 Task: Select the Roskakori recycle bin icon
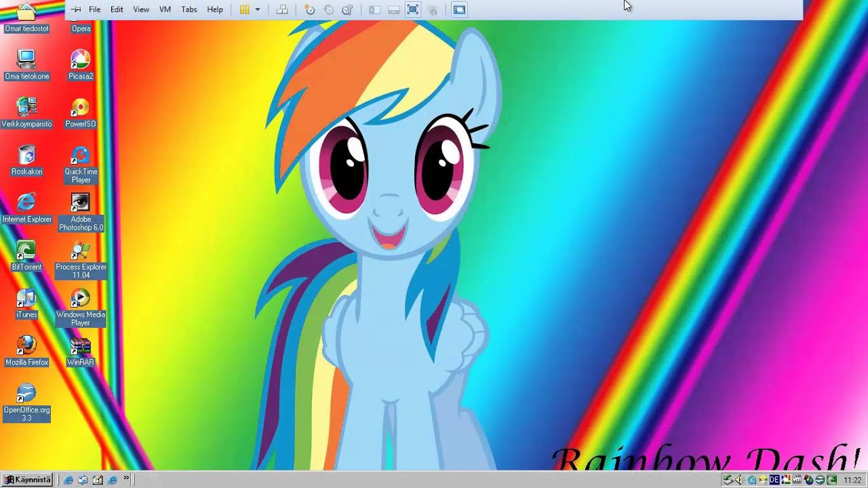(26, 161)
